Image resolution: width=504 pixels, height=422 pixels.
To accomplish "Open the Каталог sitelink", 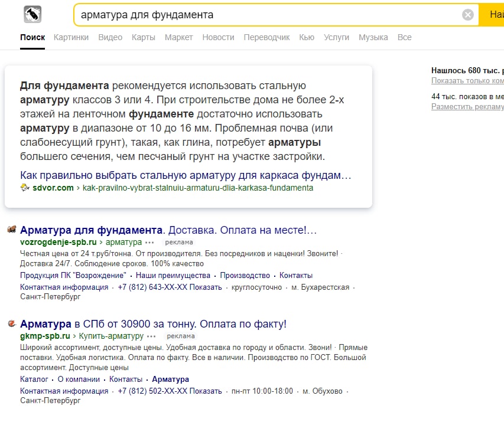I will [34, 380].
